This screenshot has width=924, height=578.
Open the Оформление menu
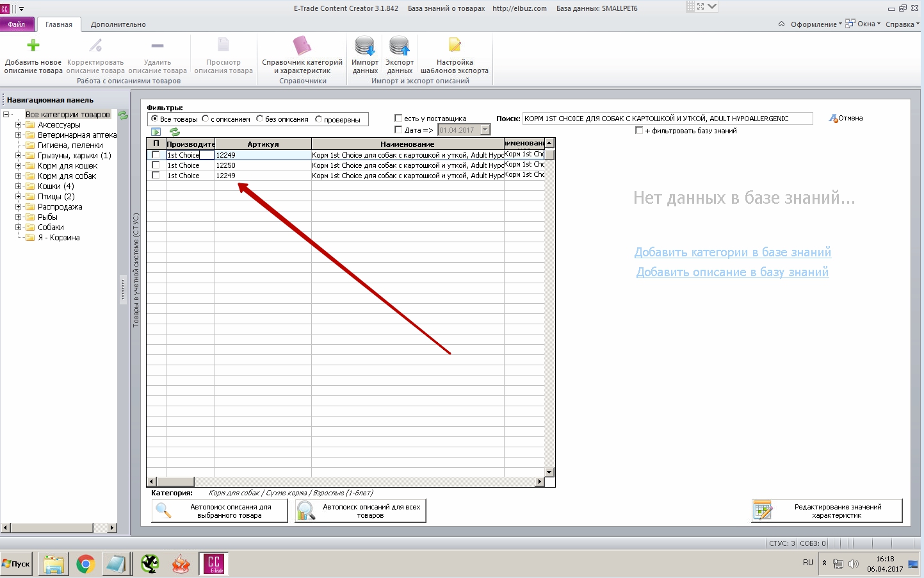(x=816, y=24)
